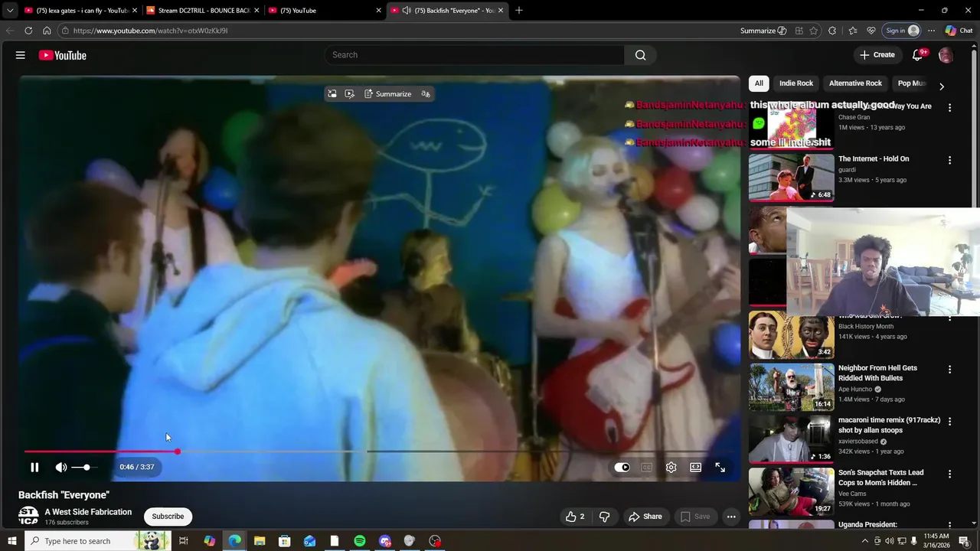Click the Create button
Viewport: 980px width, 551px height.
(877, 55)
